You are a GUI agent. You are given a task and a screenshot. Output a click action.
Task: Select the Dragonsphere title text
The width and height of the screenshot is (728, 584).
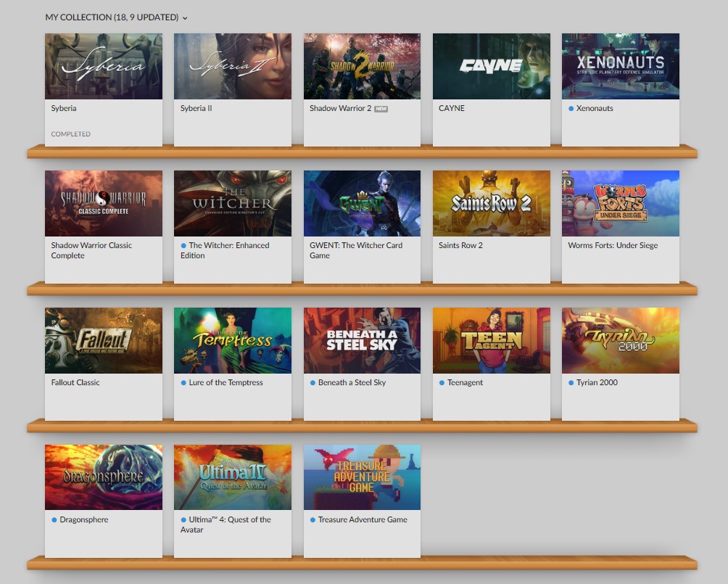pos(84,519)
